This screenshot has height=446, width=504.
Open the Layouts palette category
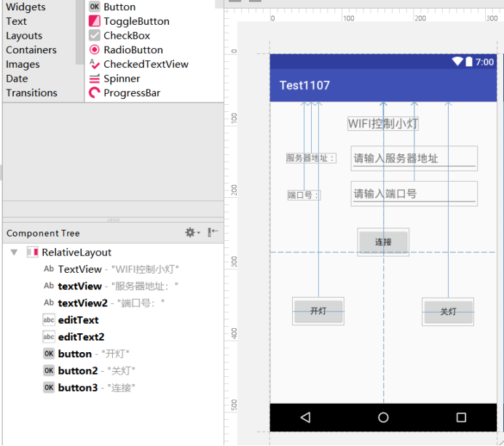click(x=24, y=36)
